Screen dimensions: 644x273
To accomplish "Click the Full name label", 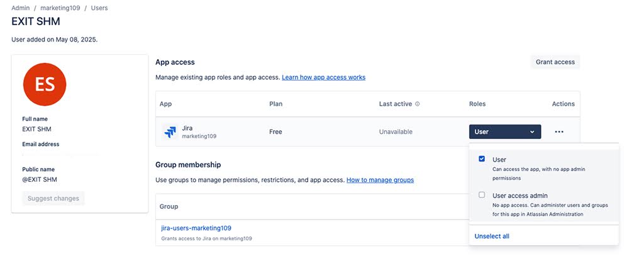I will point(35,119).
